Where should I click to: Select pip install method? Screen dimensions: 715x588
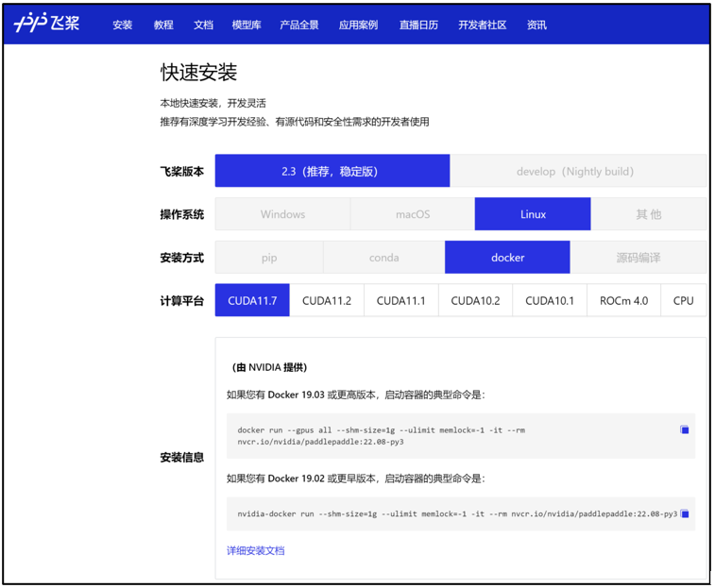(269, 257)
